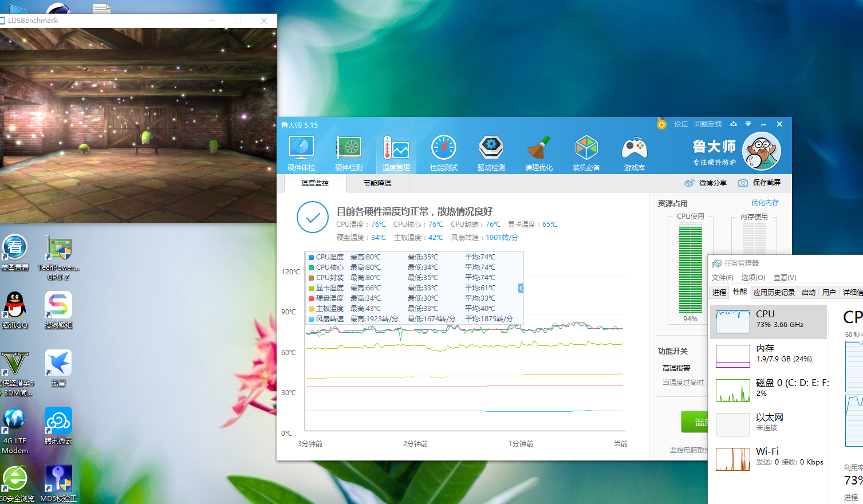Viewport: 863px width, 504px height.
Task: Open the Ludashi main menu dropdown arrow
Action: click(x=748, y=124)
